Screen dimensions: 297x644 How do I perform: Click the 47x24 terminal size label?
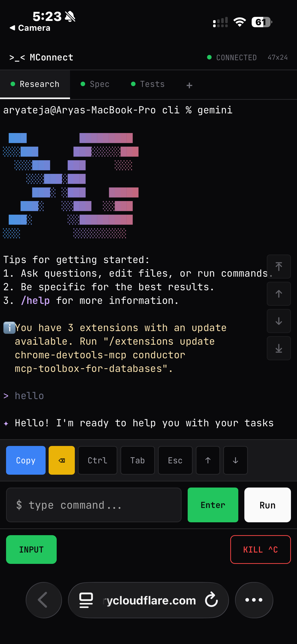[x=278, y=57]
